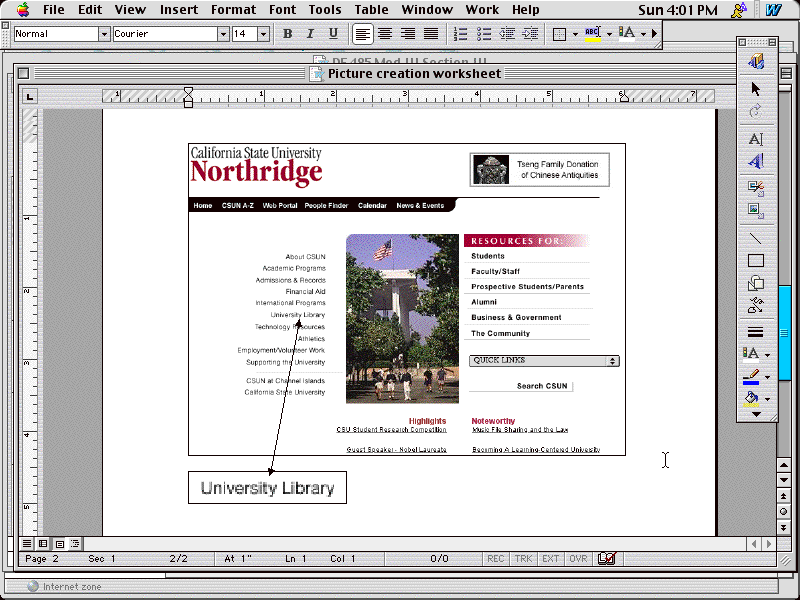Open the Insert menu
800x600 pixels.
[x=179, y=10]
